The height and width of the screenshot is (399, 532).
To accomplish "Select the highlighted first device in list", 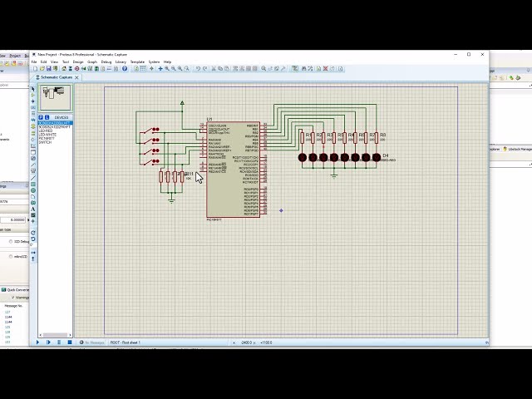I will (x=55, y=123).
